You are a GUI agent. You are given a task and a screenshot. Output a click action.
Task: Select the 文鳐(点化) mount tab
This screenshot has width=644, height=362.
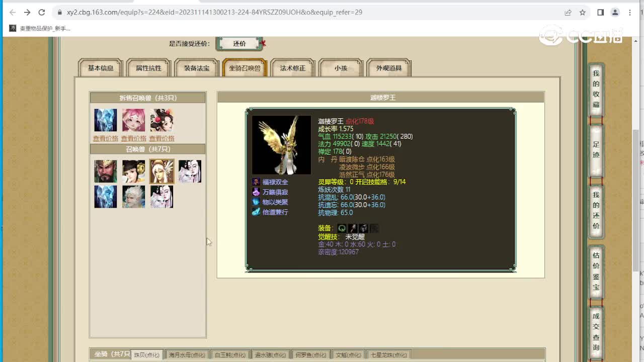348,354
